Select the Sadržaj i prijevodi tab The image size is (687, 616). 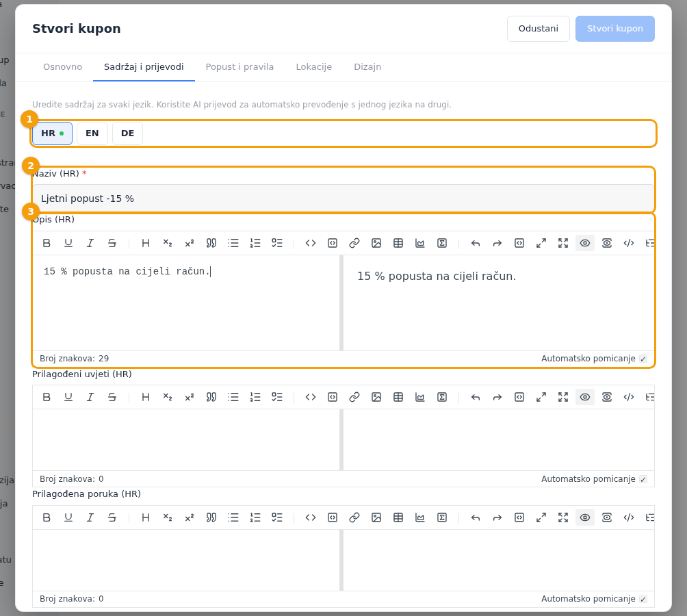[144, 67]
